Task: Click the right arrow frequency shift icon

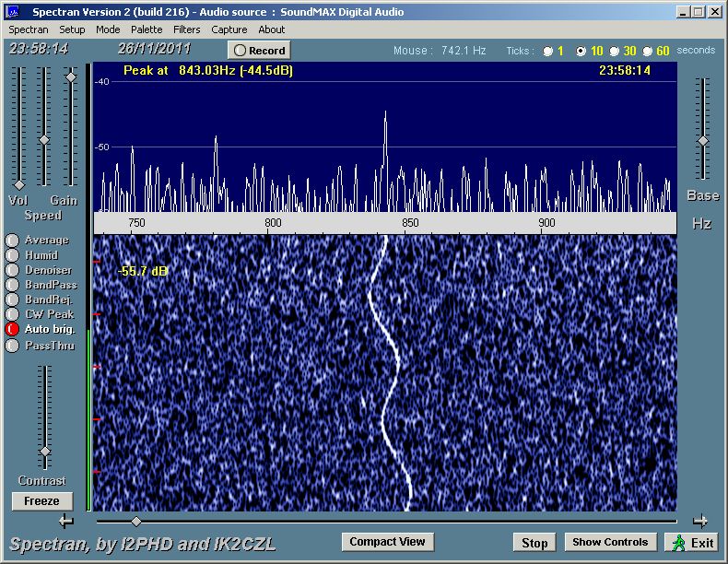Action: pos(700,522)
